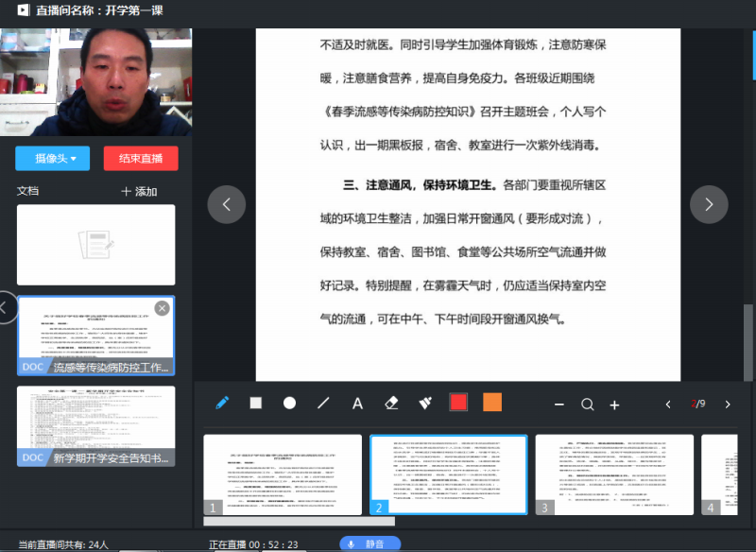Screen dimensions: 756x552
Task: Open the 摄像头 camera dropdown
Action: (x=52, y=159)
